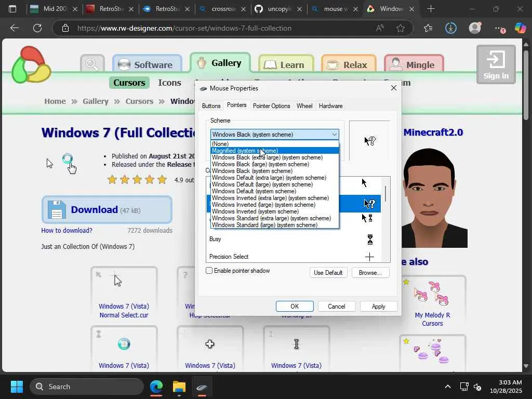The height and width of the screenshot is (399, 532).
Task: Open the tab actions menu icon
Action: click(x=12, y=9)
